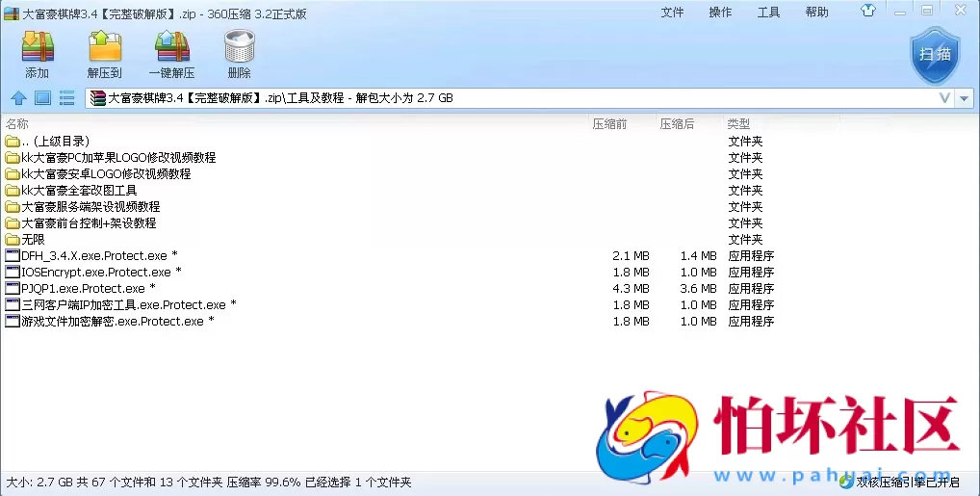Image resolution: width=980 pixels, height=496 pixels.
Task: Select kk大富豪PC加苹果LOGO修改视频教程 folder name
Action: pos(118,158)
